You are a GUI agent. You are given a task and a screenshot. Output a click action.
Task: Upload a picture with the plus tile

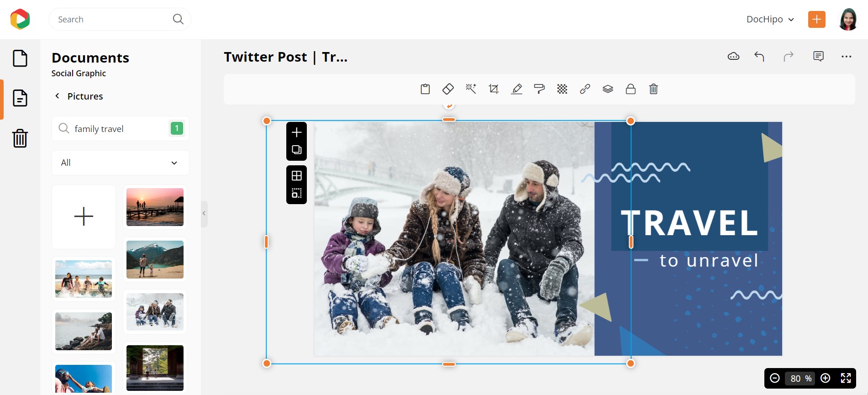tap(84, 216)
